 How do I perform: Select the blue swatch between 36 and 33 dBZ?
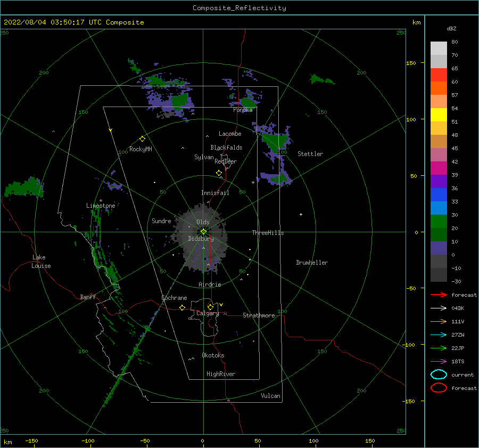point(439,195)
